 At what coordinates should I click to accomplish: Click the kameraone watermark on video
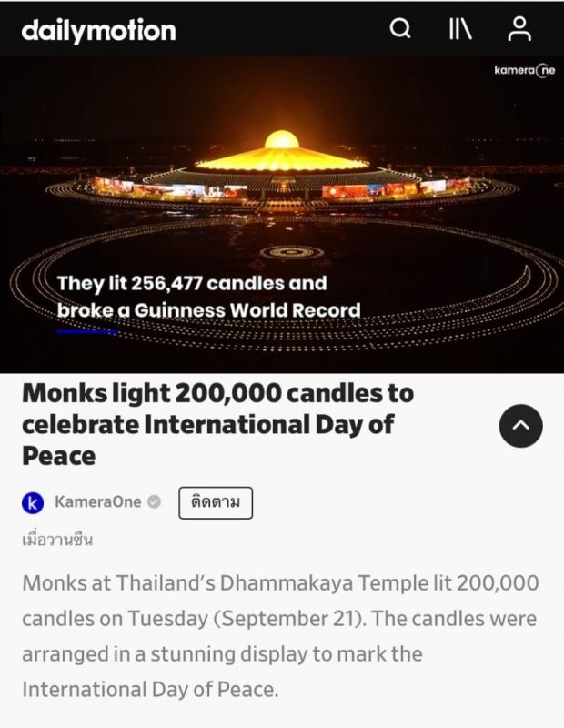(x=525, y=70)
